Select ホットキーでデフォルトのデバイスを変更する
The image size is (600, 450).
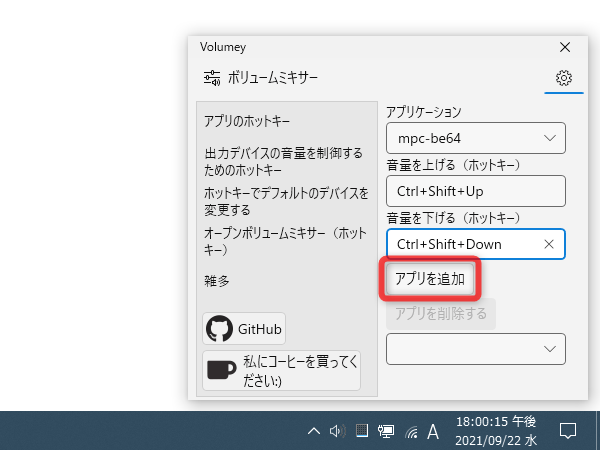(286, 201)
